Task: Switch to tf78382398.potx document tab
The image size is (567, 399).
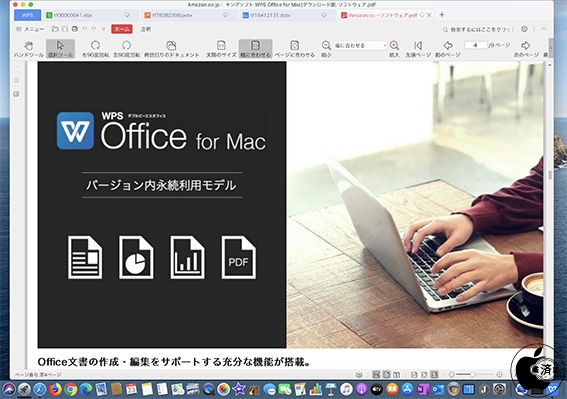Action: coord(186,15)
